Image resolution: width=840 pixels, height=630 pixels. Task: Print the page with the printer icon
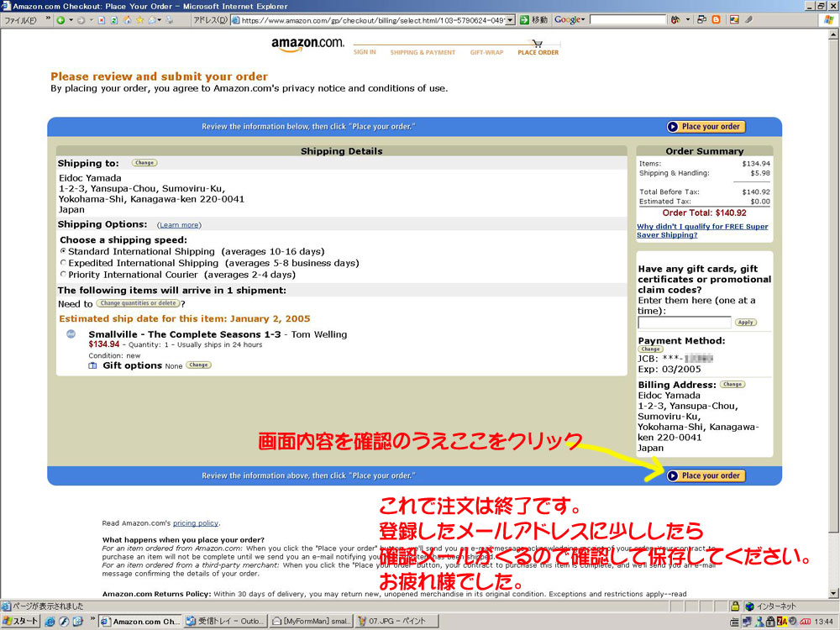pos(170,20)
